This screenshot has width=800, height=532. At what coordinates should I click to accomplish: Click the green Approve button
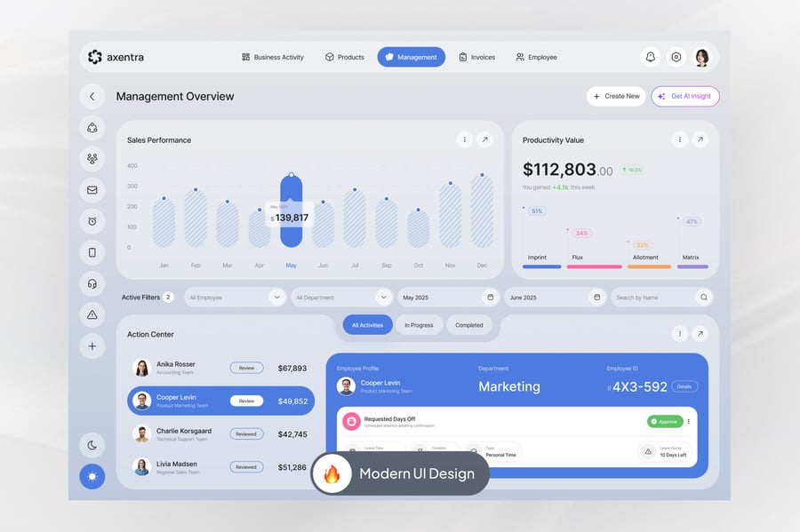[x=665, y=421]
